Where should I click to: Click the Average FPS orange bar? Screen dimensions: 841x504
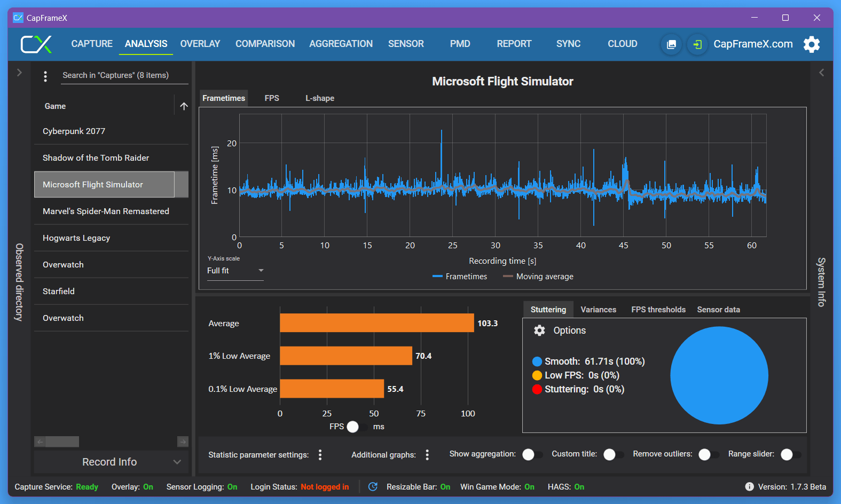pos(377,323)
